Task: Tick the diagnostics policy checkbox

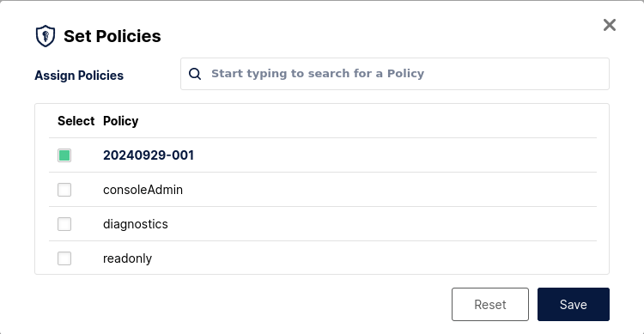Action: [64, 224]
